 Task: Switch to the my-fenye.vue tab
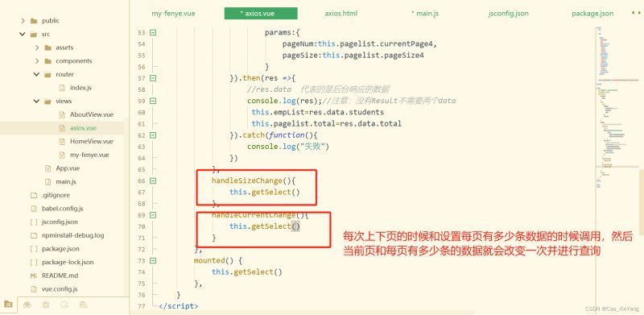point(173,13)
